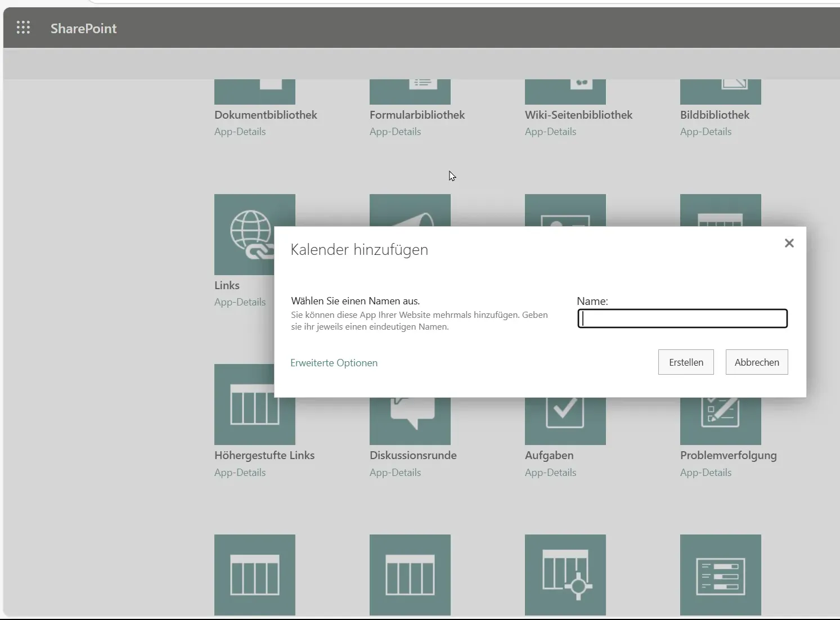
Task: Select the Diskussionsrunde app icon
Action: (x=410, y=421)
